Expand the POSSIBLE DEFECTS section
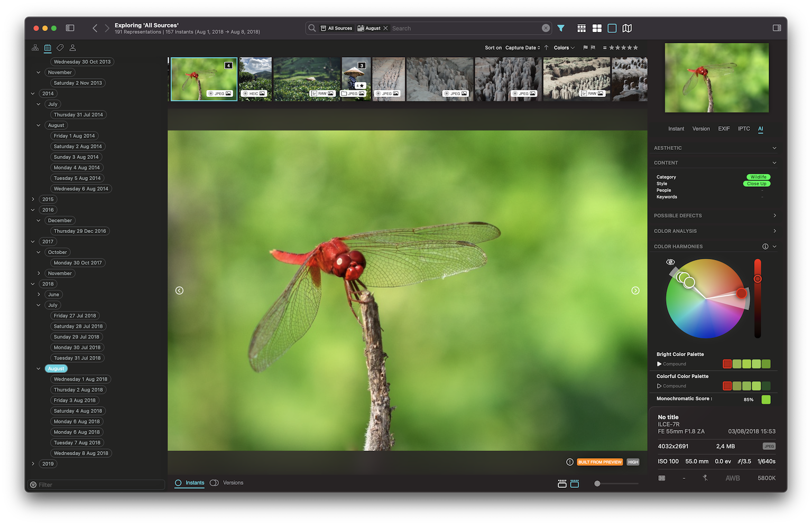The height and width of the screenshot is (525, 812). [774, 215]
